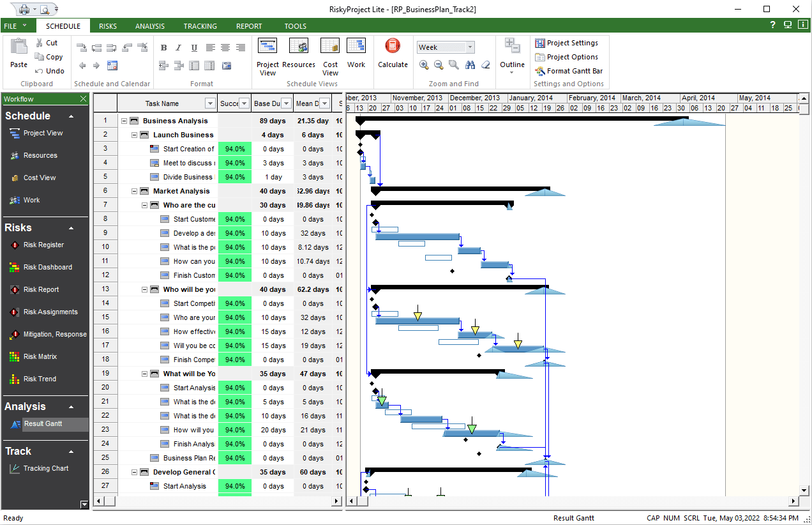
Task: Click the Cut scissors icon
Action: tap(40, 43)
